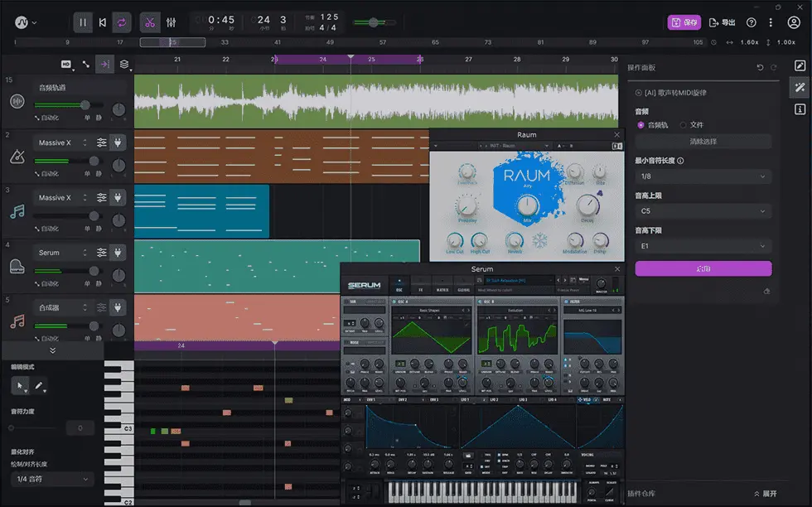Viewport: 812px width, 507px height.
Task: Open mixer settings for the Serum track
Action: click(101, 253)
